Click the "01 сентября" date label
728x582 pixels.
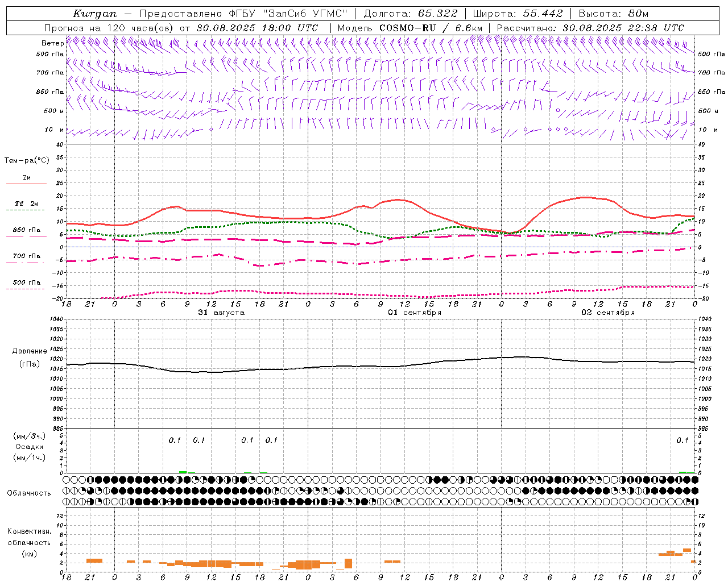click(415, 313)
